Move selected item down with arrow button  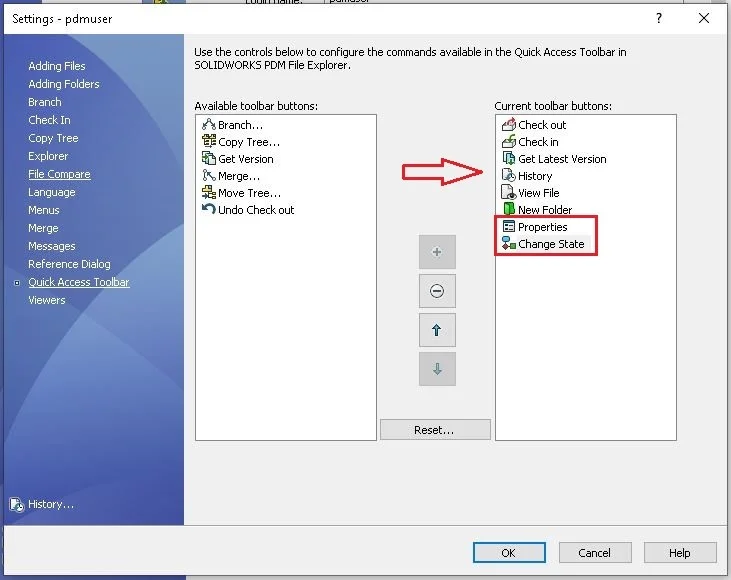tap(437, 369)
